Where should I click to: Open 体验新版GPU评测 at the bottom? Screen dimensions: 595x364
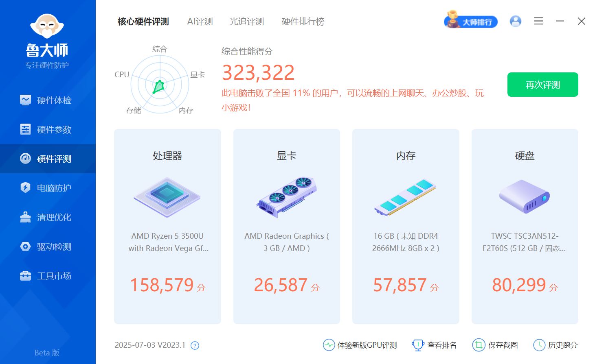point(328,345)
